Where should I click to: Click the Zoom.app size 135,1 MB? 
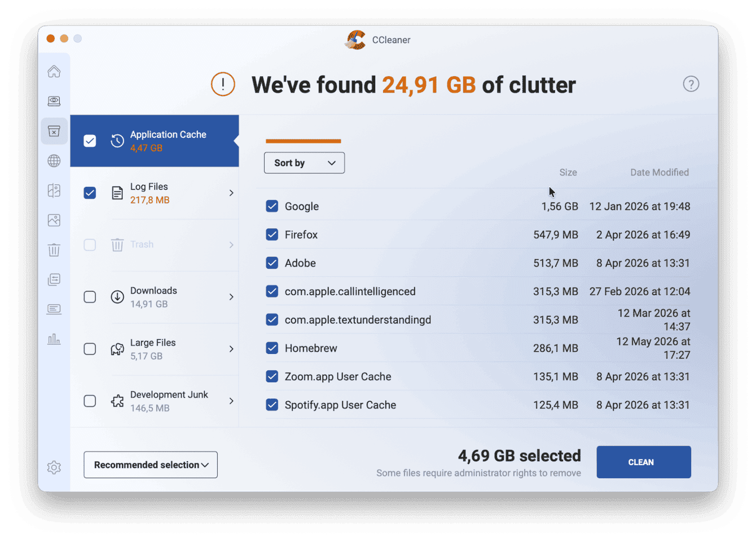click(556, 377)
